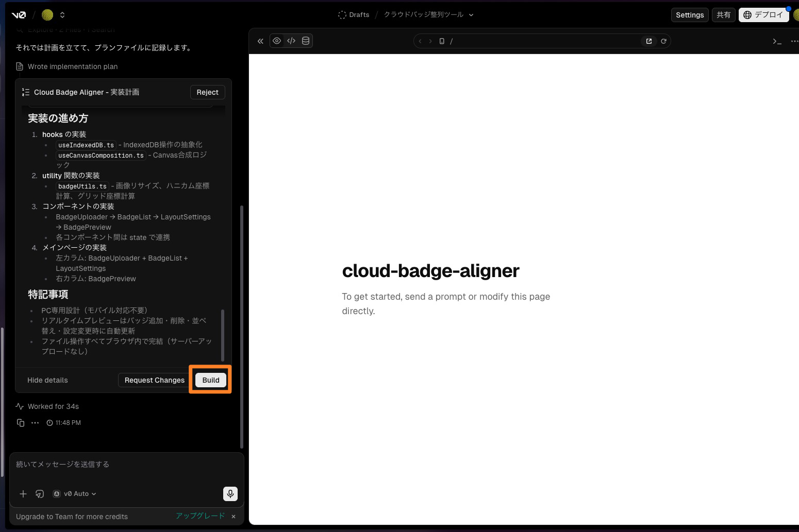Image resolution: width=799 pixels, height=532 pixels.
Task: Start voice input with the microphone
Action: pos(230,494)
